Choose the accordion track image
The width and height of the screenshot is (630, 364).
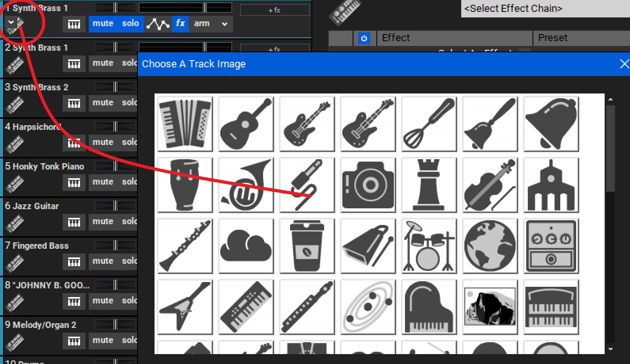[185, 124]
